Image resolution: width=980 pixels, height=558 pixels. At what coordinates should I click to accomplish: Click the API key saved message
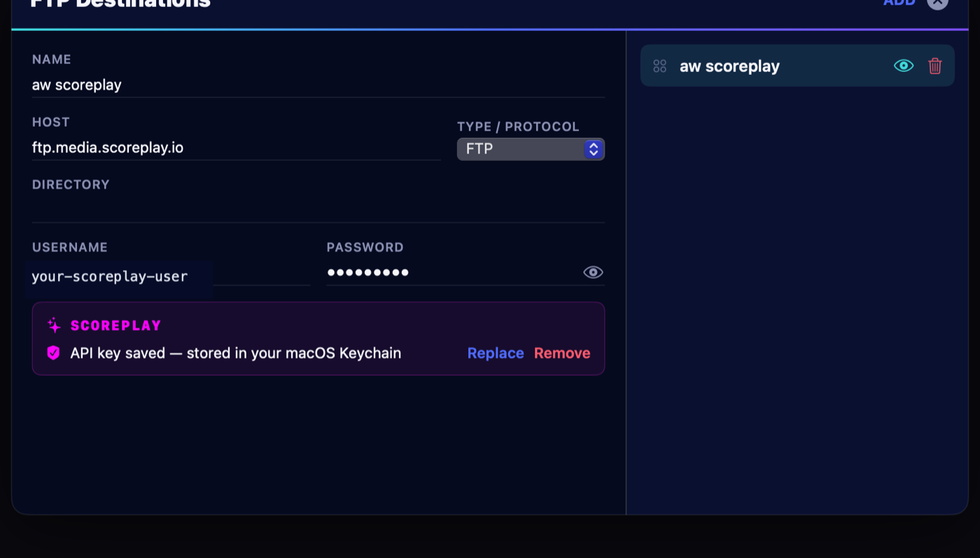pyautogui.click(x=236, y=353)
